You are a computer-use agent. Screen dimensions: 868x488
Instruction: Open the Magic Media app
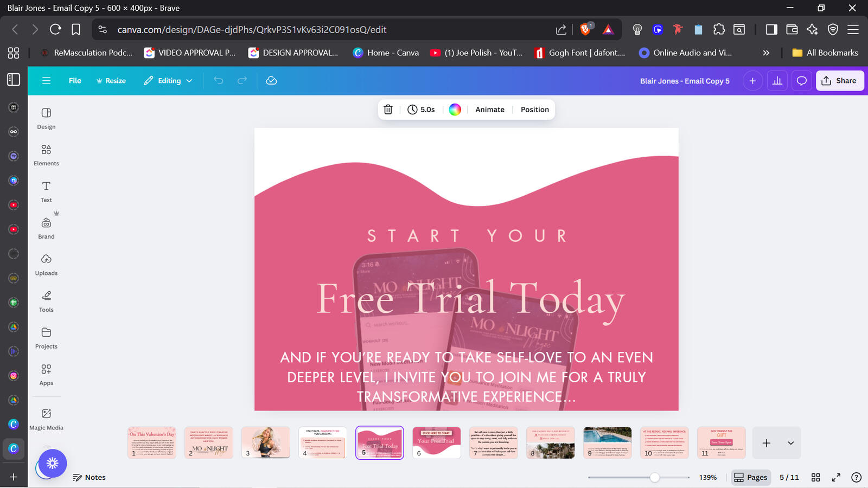pyautogui.click(x=46, y=420)
